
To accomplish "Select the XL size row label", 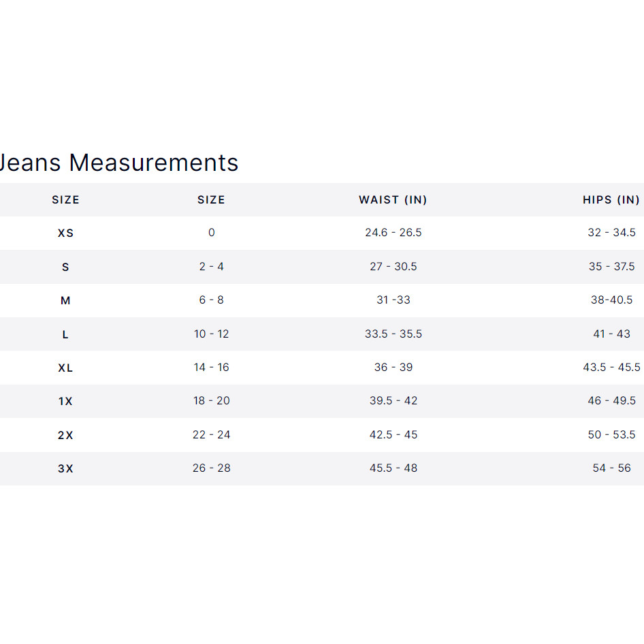I will 65,368.
